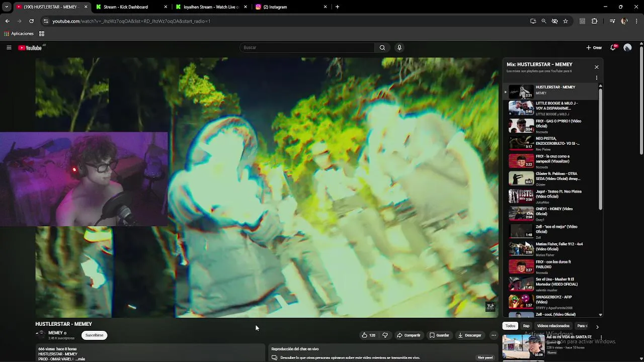View site information icon in address bar
This screenshot has height=362, width=644.
pyautogui.click(x=46, y=21)
